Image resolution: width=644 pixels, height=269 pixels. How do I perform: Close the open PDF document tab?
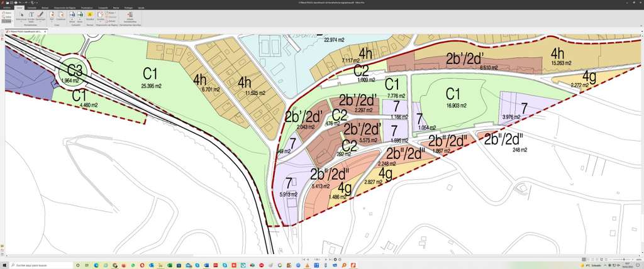(x=43, y=31)
